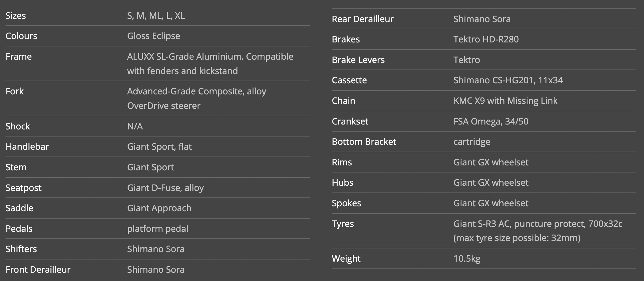Click the 10.5kg weight value
This screenshot has height=281, width=644.
point(467,259)
